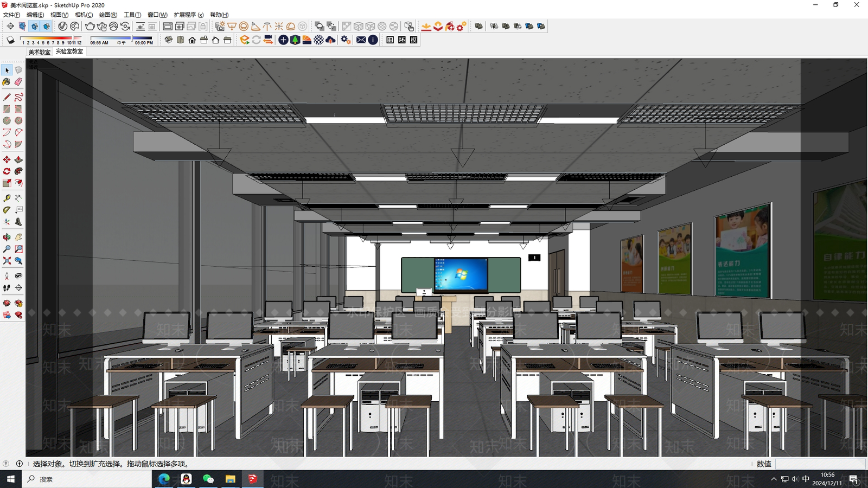Activate the Zoom Extents tool
Image resolution: width=868 pixels, height=488 pixels.
[7, 261]
